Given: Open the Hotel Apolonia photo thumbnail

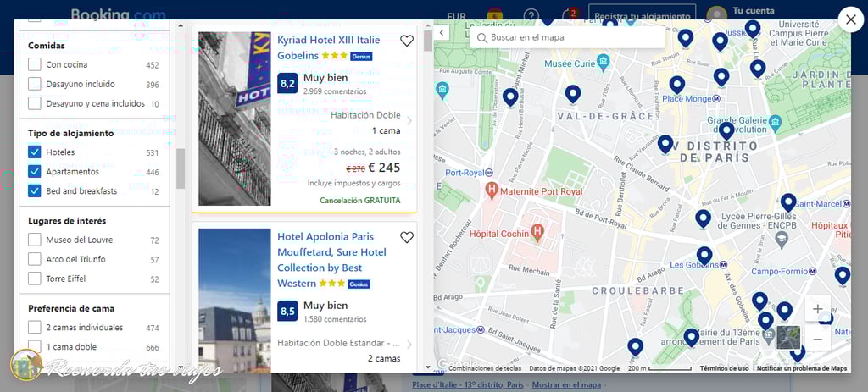Looking at the screenshot, I should pos(235,301).
